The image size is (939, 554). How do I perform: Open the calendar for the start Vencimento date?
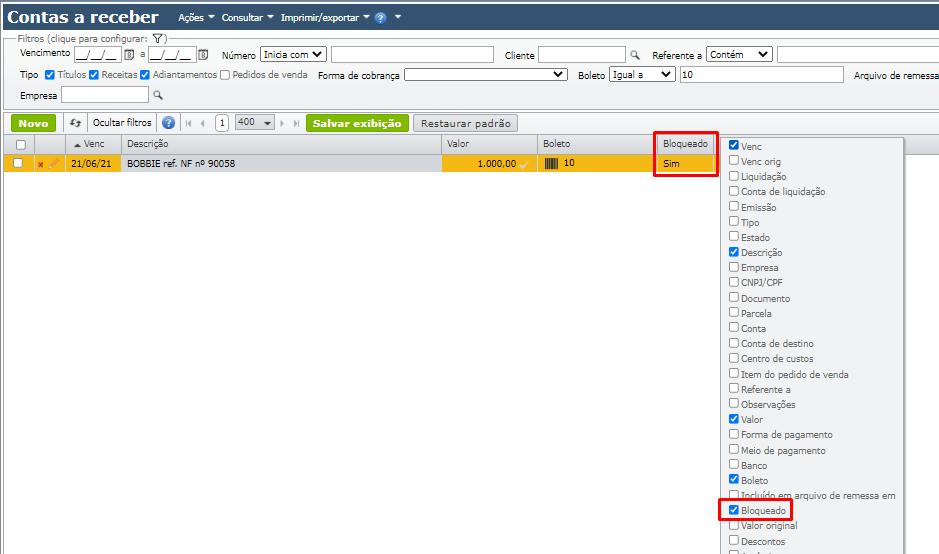(129, 55)
